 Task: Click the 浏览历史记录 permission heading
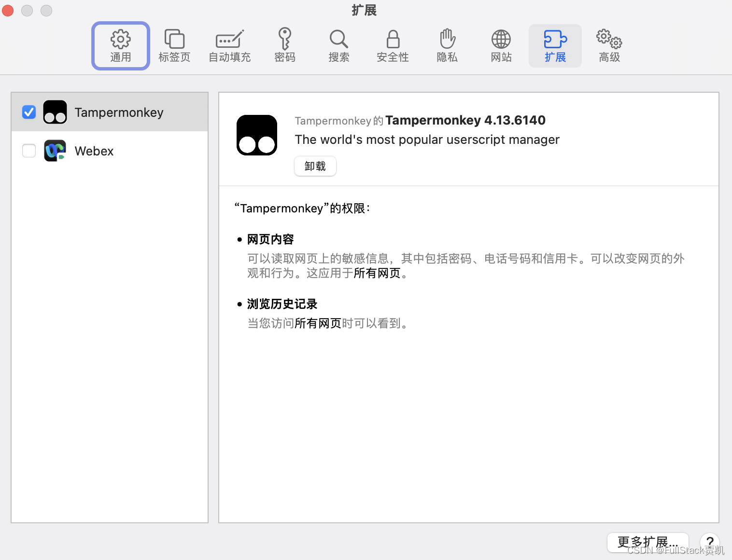282,304
